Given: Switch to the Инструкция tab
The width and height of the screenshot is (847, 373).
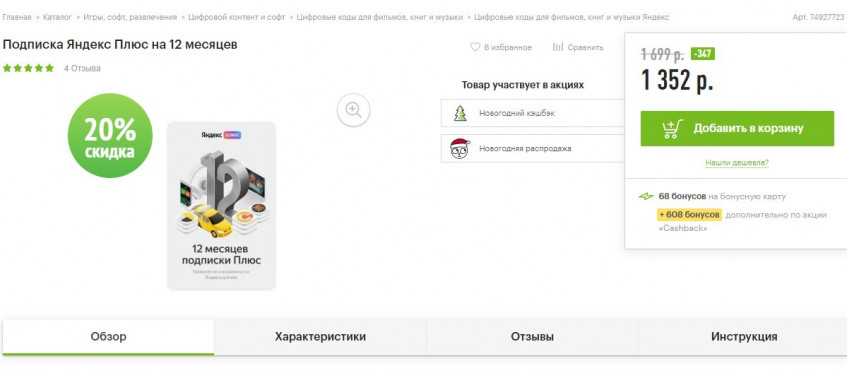Looking at the screenshot, I should click(x=744, y=337).
